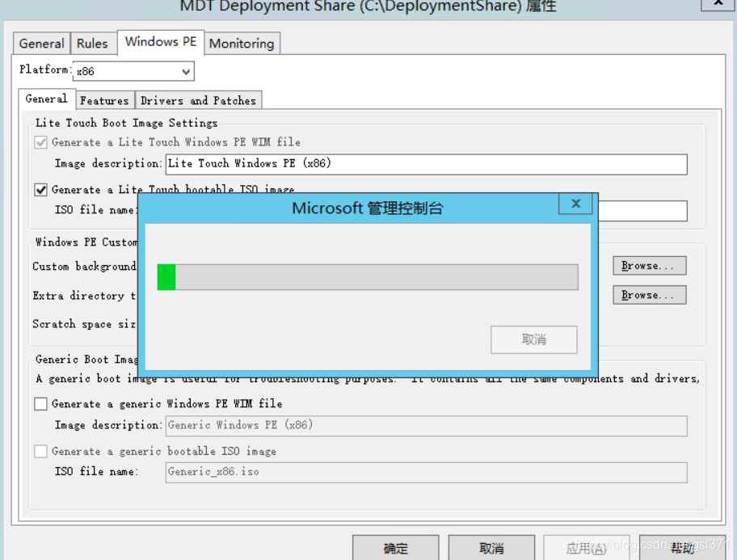Click the Generic Windows PE description field
The width and height of the screenshot is (737, 560).
tap(427, 426)
